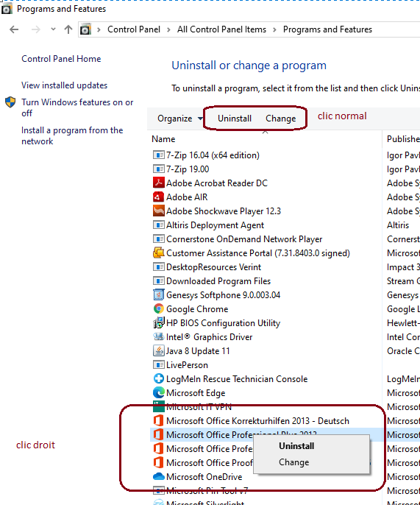
Task: Click the shield icon beside Turn Windows features
Action: 10,102
